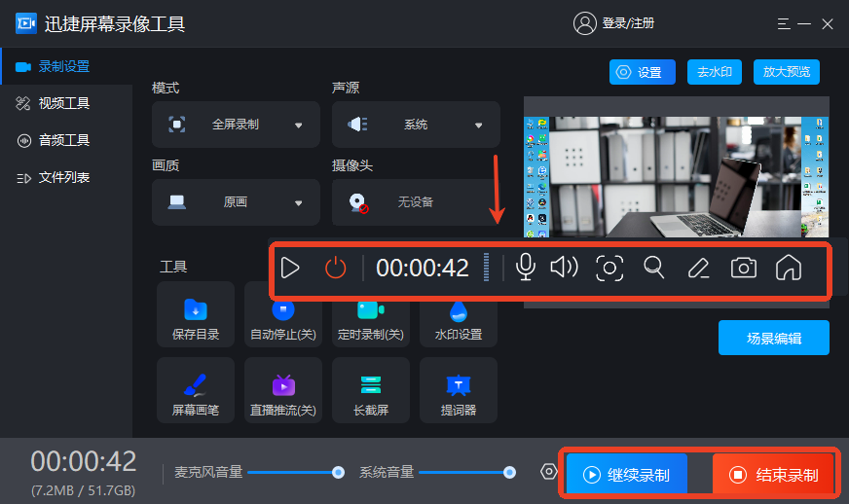Click 登录/注册 login link
Screen dimensions: 849x504
pos(628,23)
